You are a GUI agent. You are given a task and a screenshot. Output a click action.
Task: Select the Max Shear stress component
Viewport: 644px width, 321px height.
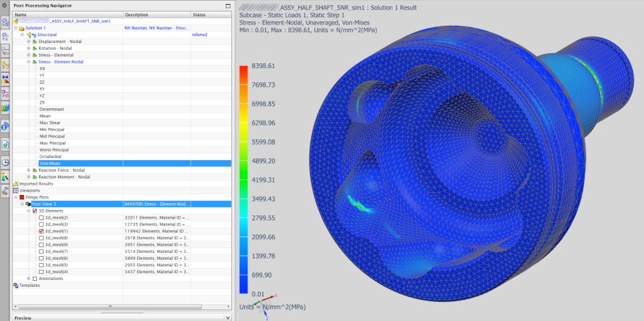pyautogui.click(x=48, y=123)
